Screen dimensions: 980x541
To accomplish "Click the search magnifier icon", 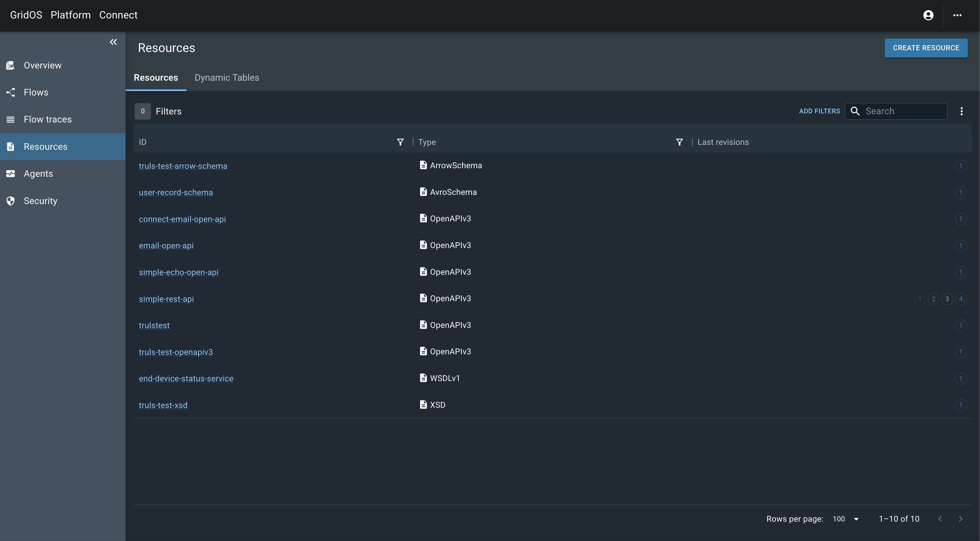I will click(855, 111).
